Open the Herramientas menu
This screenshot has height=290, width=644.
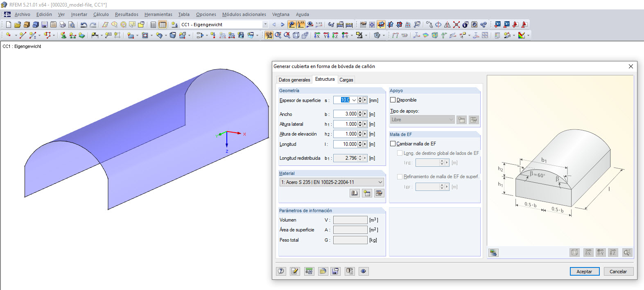[158, 14]
